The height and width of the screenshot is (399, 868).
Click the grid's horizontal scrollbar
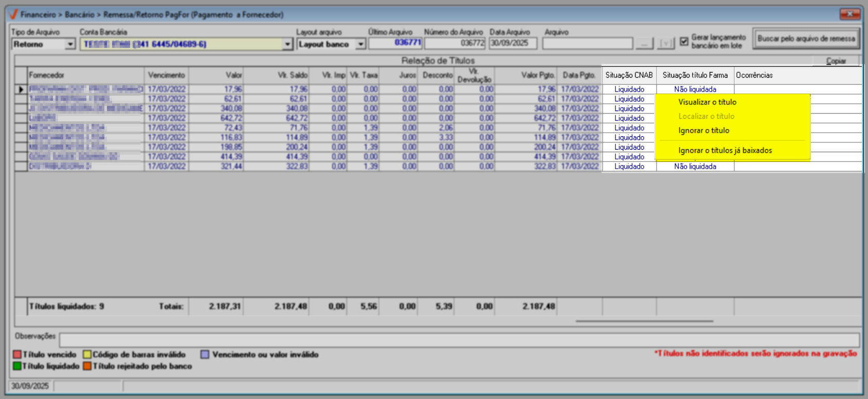pyautogui.click(x=644, y=321)
